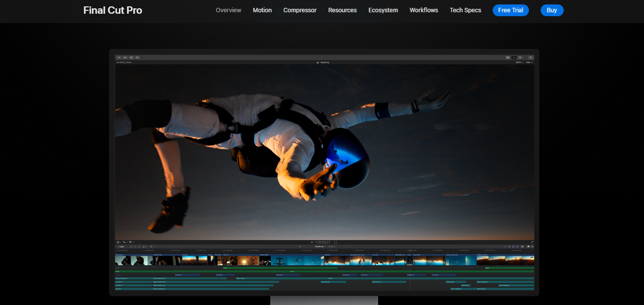
Task: Open the Overview tab
Action: (228, 10)
